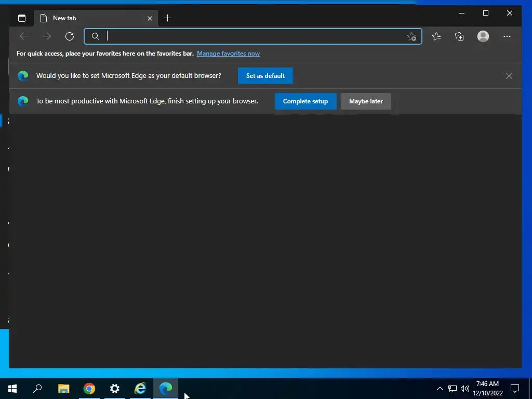Go forward with the forward arrow
The height and width of the screenshot is (399, 532).
pyautogui.click(x=47, y=36)
